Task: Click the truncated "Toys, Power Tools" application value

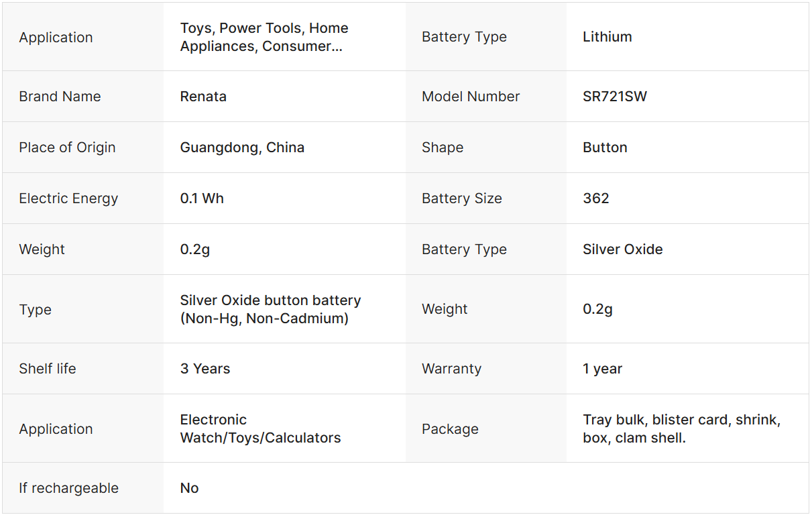Action: [264, 37]
